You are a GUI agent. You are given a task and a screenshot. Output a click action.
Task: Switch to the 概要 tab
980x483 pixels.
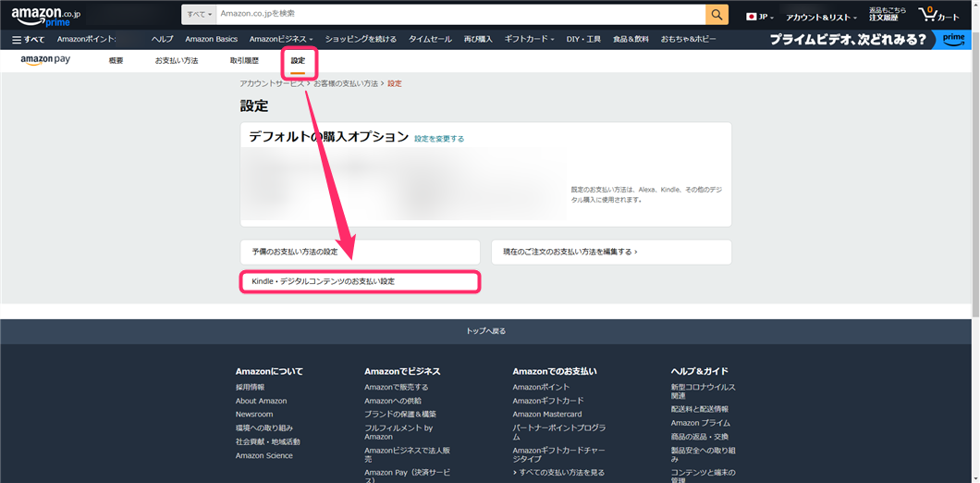116,61
